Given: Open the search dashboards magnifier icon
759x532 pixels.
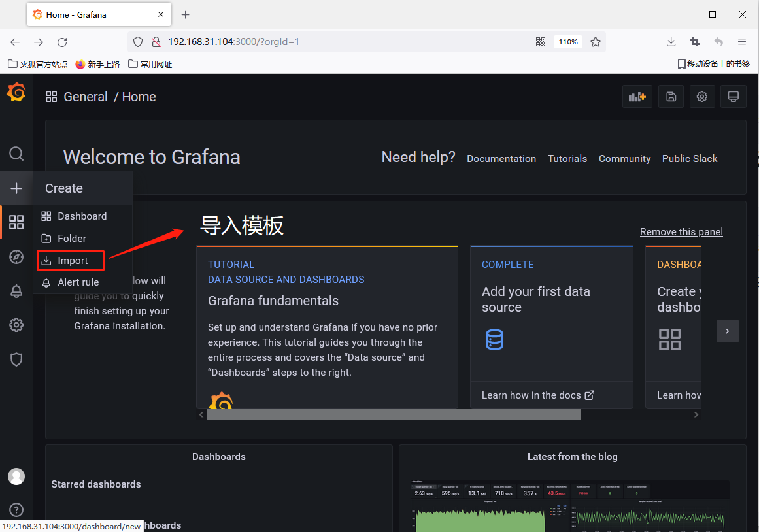Looking at the screenshot, I should click(16, 154).
